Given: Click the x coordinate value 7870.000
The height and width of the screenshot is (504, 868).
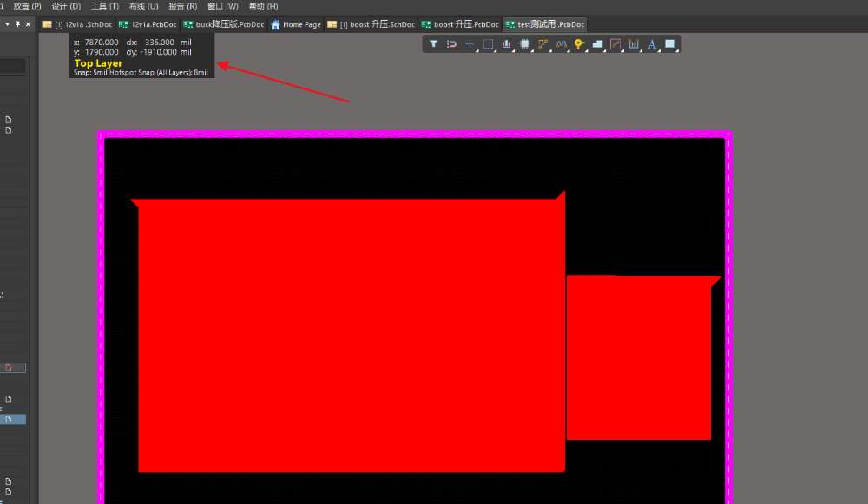Looking at the screenshot, I should coord(102,42).
